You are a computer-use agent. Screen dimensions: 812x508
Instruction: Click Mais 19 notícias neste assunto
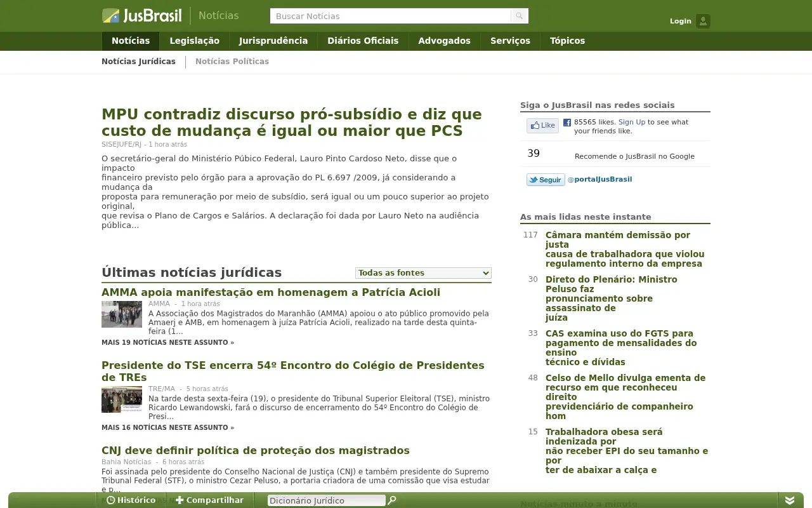pyautogui.click(x=167, y=342)
